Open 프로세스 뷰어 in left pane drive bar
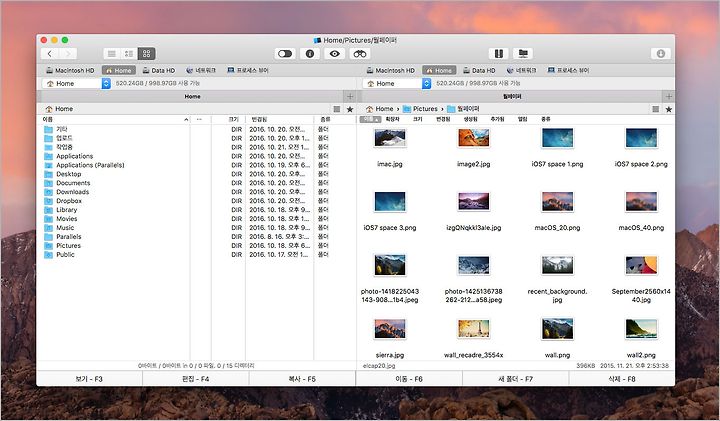The height and width of the screenshot is (421, 720). point(248,70)
